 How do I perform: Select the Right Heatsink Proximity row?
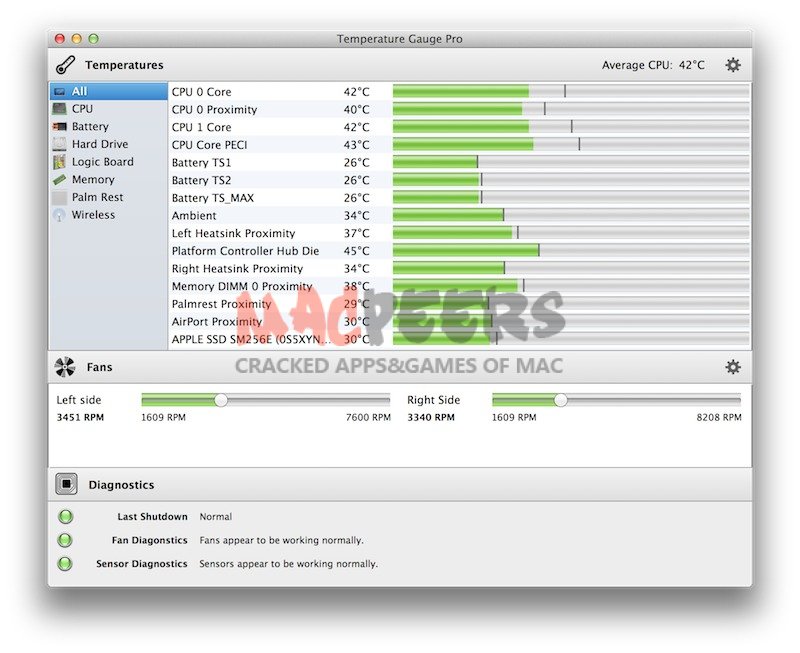(459, 268)
